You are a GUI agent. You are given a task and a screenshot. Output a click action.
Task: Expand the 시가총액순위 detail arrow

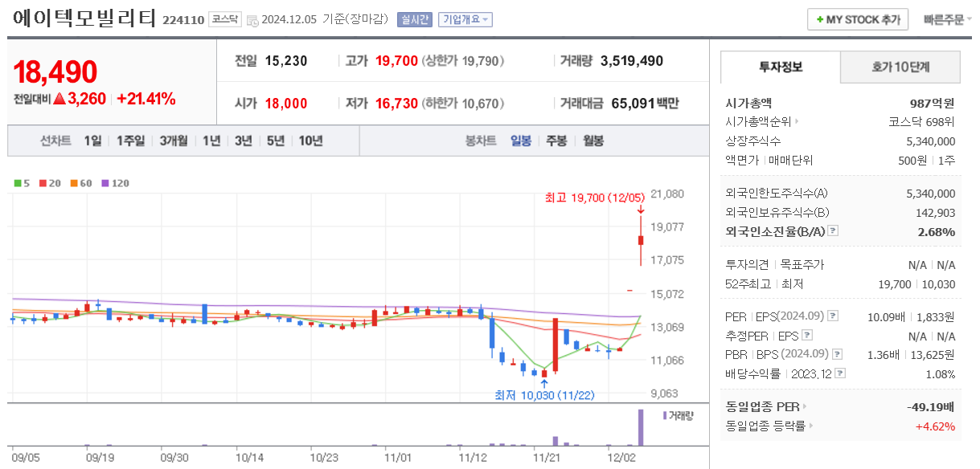coord(797,120)
